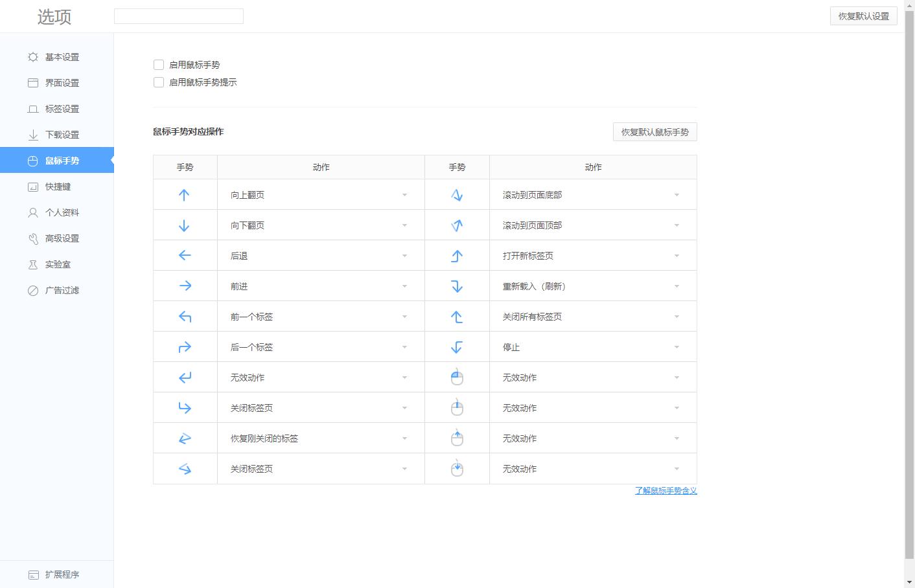Click the upward arrow gesture icon for 向上翻页
The height and width of the screenshot is (588, 915).
pyautogui.click(x=185, y=194)
